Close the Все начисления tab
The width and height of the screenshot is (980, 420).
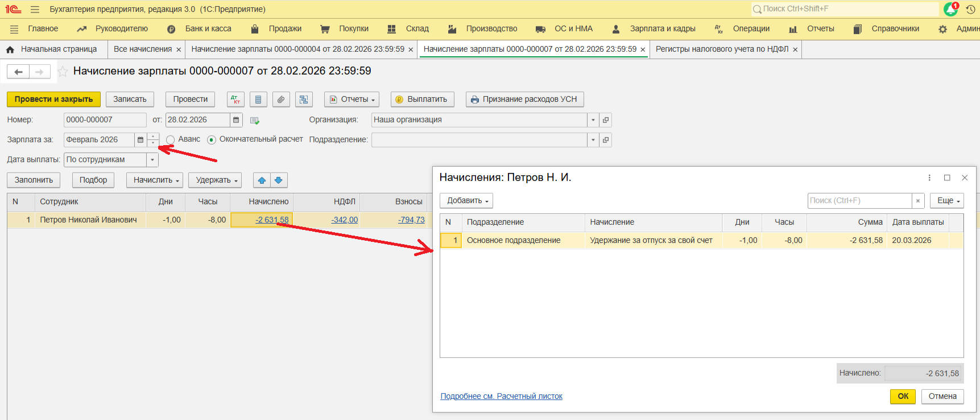179,50
